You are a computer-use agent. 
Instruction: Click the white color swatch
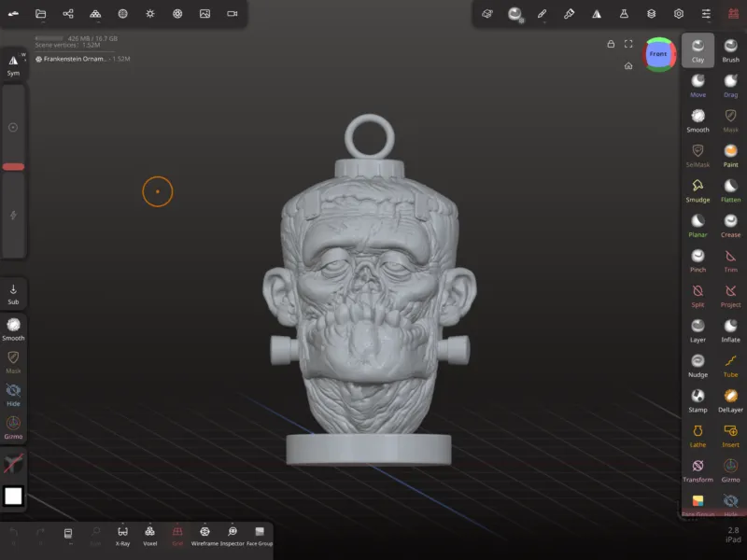[13, 496]
